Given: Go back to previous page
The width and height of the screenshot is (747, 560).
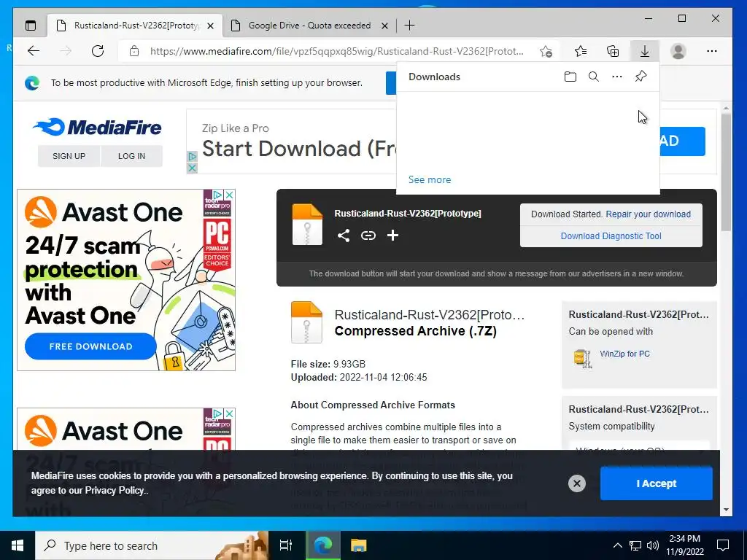Looking at the screenshot, I should click(34, 51).
